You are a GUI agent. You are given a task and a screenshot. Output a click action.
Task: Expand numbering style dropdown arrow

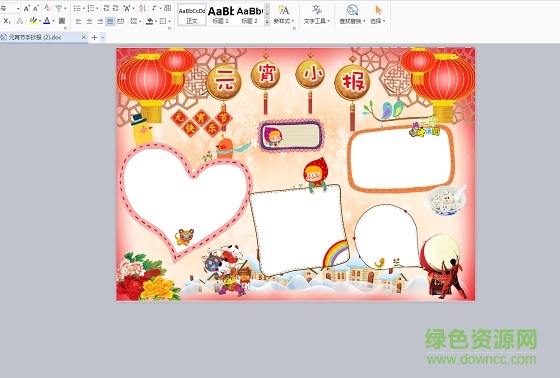point(97,8)
